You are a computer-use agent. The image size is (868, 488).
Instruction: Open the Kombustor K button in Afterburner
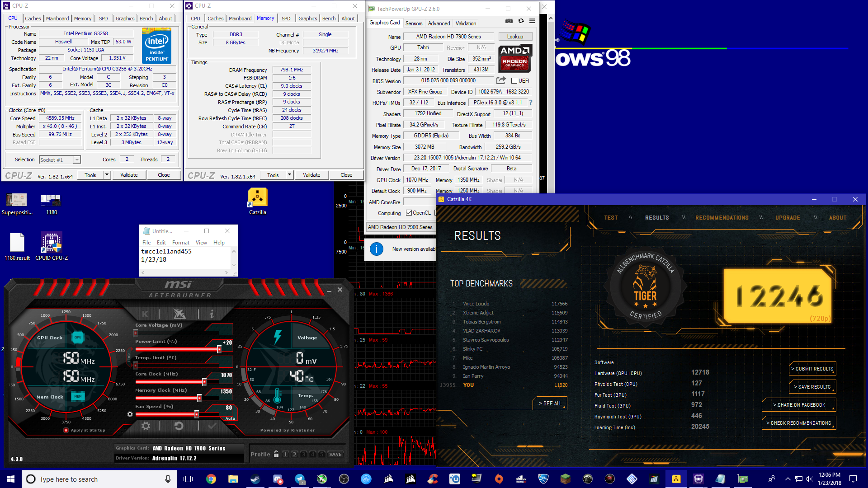(x=145, y=313)
